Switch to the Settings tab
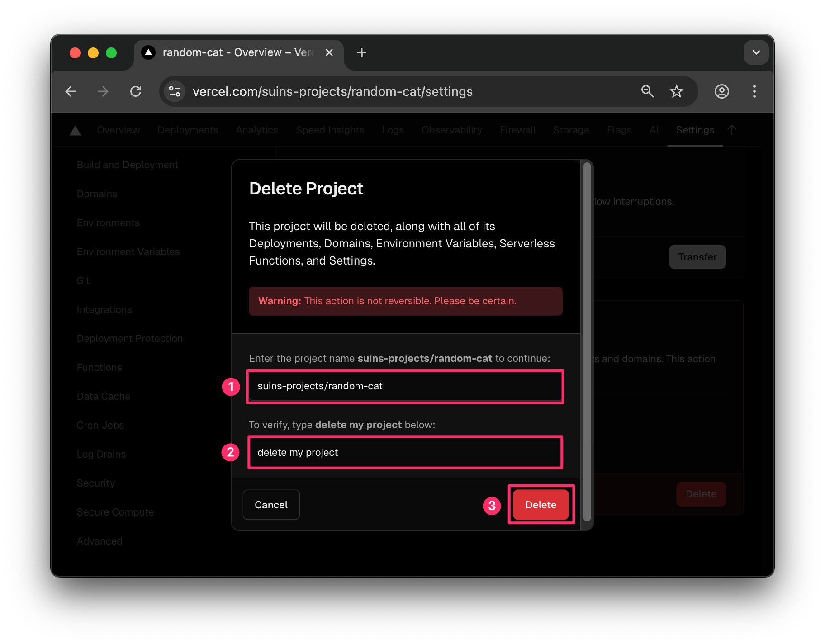This screenshot has width=825, height=644. [695, 130]
